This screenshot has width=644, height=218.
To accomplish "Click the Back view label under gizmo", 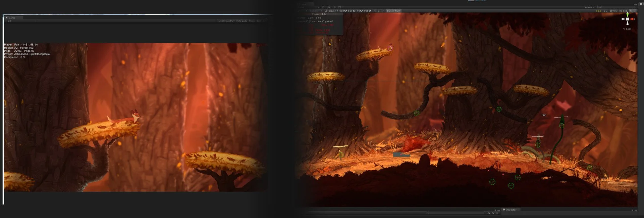I will point(628,29).
